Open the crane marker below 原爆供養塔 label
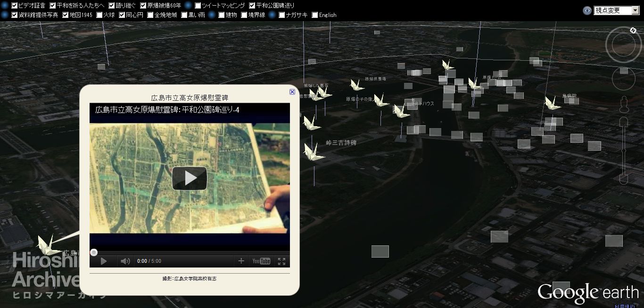Viewport: 644px width, 308px height. point(357,85)
